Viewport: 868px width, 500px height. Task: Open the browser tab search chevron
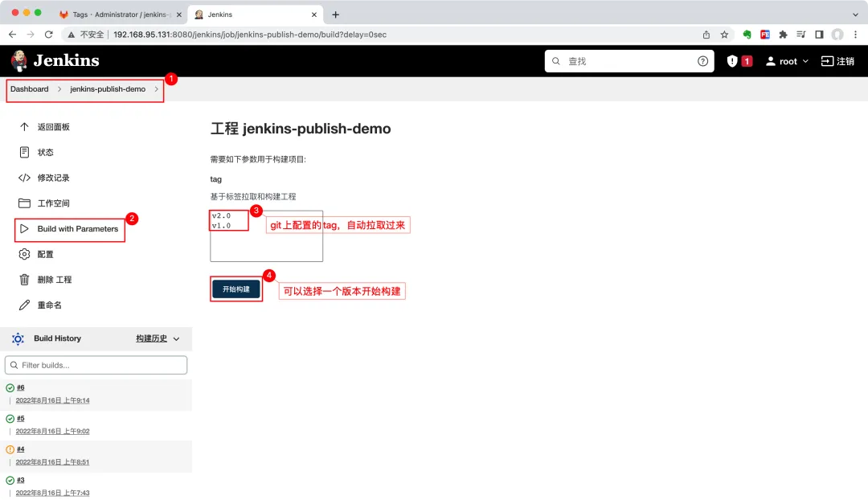tap(855, 15)
